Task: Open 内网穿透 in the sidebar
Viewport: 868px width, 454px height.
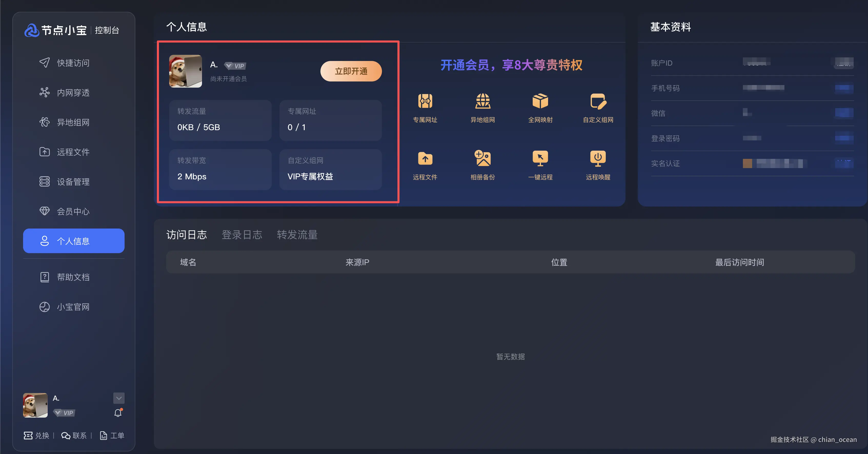Action: pyautogui.click(x=73, y=92)
